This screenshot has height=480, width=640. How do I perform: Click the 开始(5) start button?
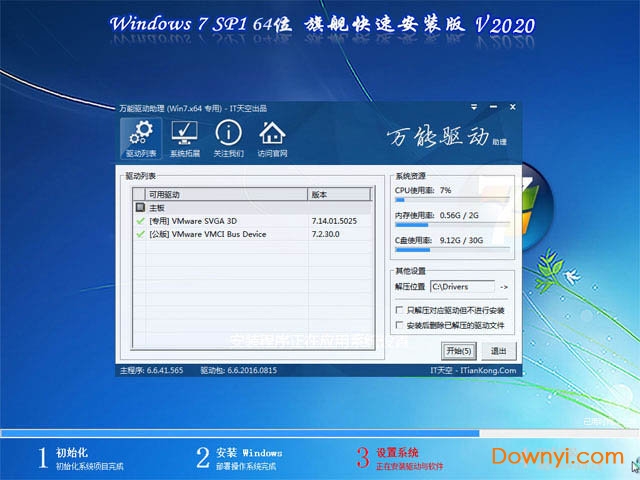(x=458, y=351)
